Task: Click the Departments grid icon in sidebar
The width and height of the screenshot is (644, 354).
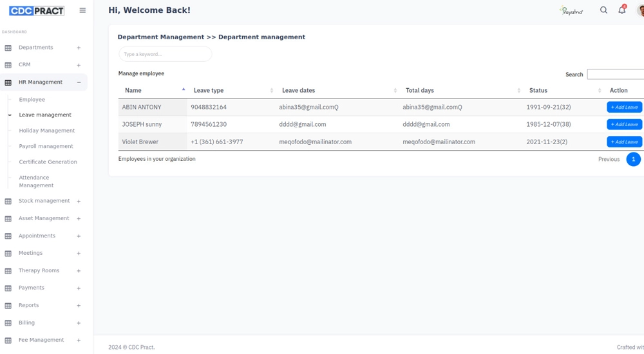Action: pyautogui.click(x=8, y=48)
